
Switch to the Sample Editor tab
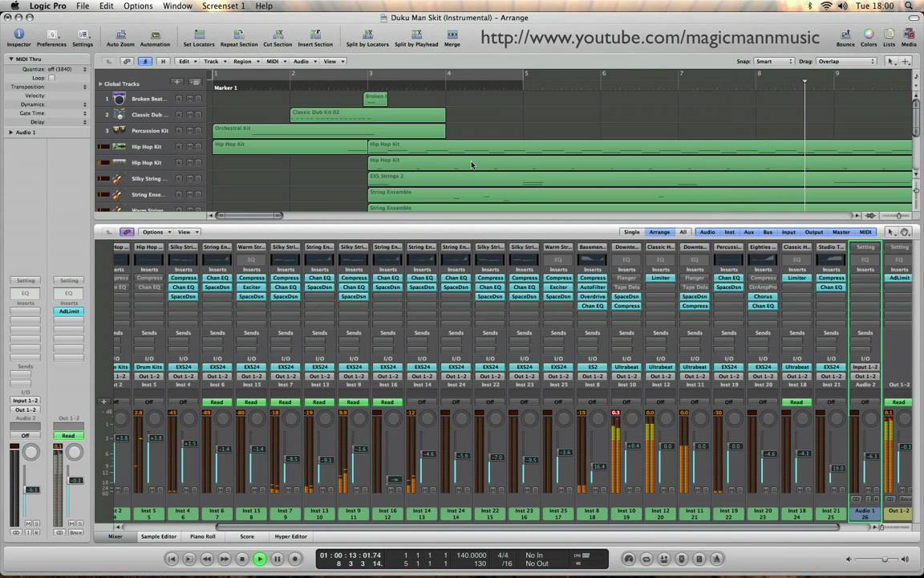tap(159, 537)
